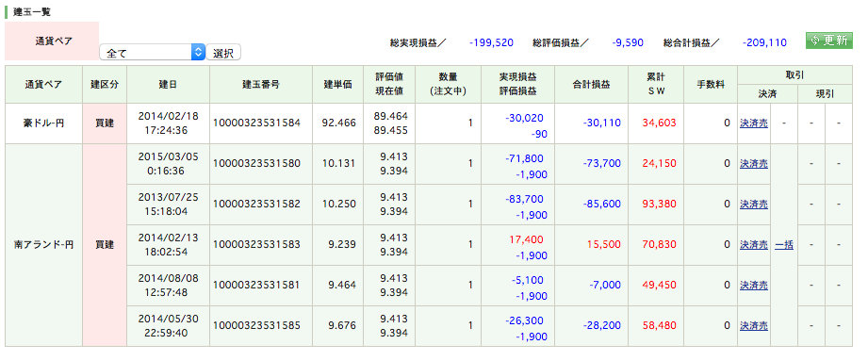Click 決済売 for position 10000323531580
868x361 pixels.
754,164
